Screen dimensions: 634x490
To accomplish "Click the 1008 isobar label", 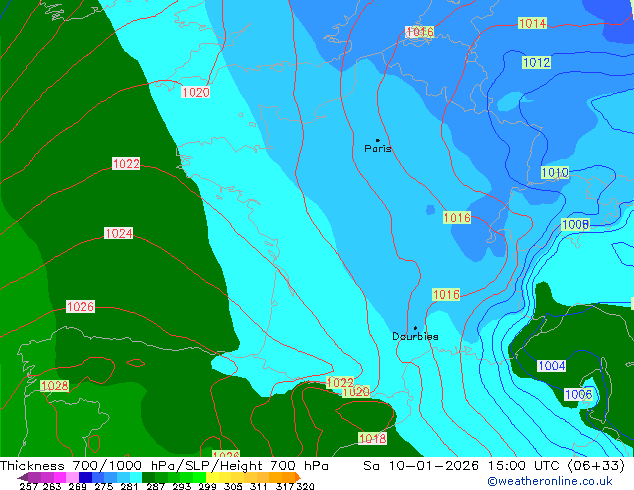I will pos(575,224).
